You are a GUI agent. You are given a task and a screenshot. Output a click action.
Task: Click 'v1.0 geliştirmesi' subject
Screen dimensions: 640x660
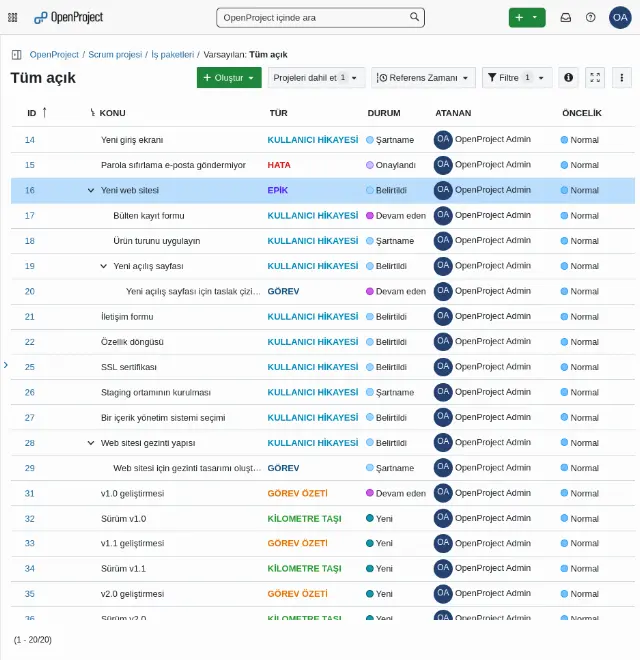click(x=132, y=493)
